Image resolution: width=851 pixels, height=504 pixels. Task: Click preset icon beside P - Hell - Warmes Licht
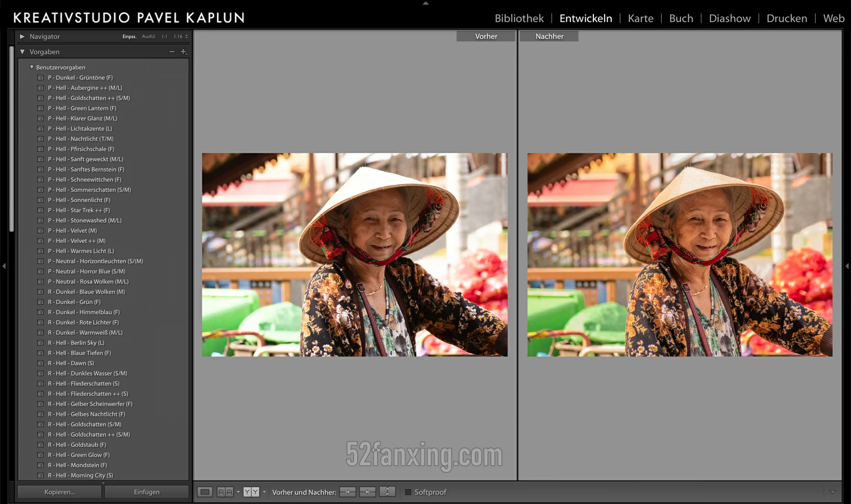click(40, 251)
